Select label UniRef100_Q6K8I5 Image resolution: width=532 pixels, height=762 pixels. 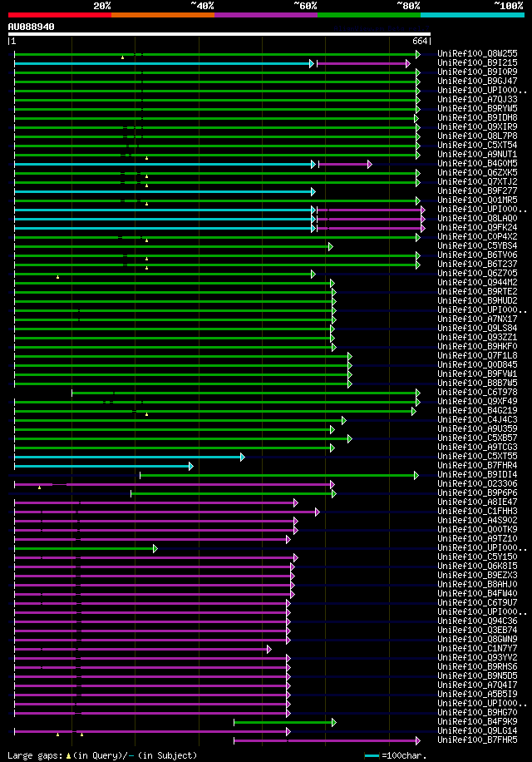point(477,567)
